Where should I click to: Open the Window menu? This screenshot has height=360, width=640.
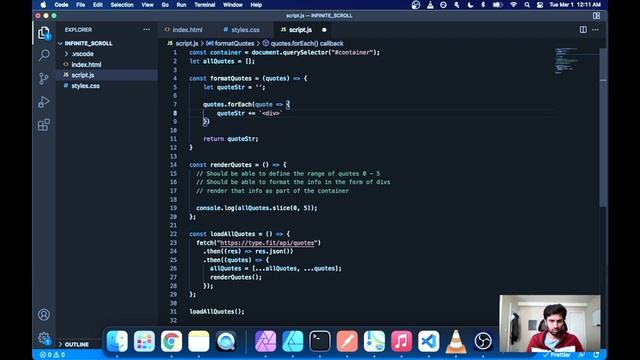pos(233,5)
